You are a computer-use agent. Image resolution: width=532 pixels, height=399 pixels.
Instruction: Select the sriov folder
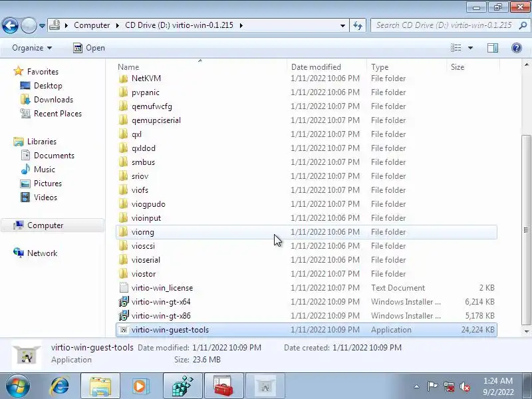click(307, 176)
